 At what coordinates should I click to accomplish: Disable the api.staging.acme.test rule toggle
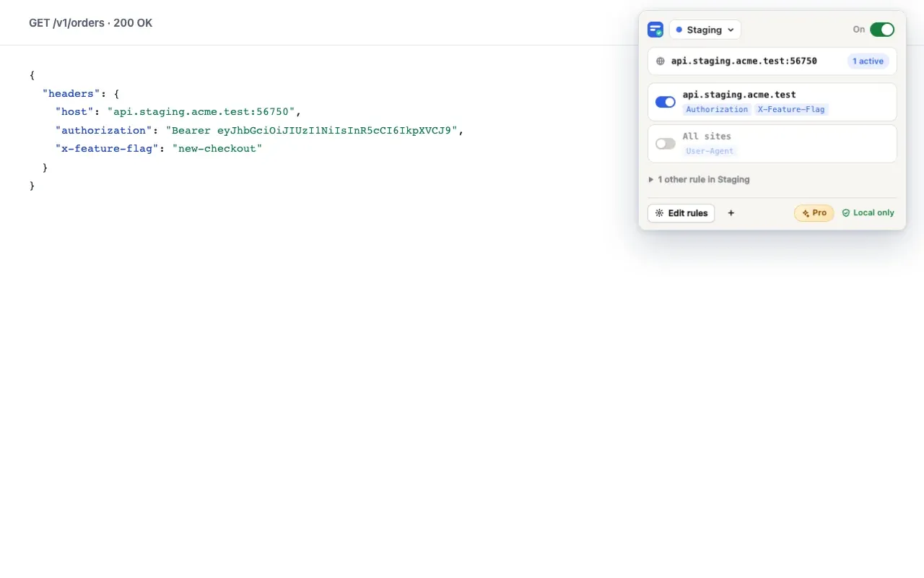(x=666, y=102)
